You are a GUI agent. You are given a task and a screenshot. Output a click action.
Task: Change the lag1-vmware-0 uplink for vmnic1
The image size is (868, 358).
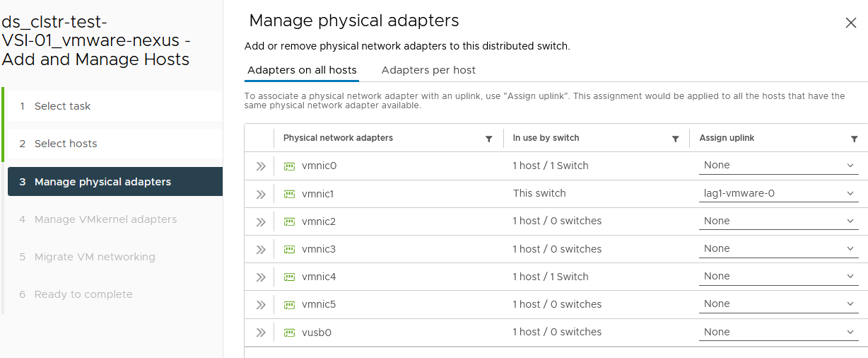[x=779, y=193]
